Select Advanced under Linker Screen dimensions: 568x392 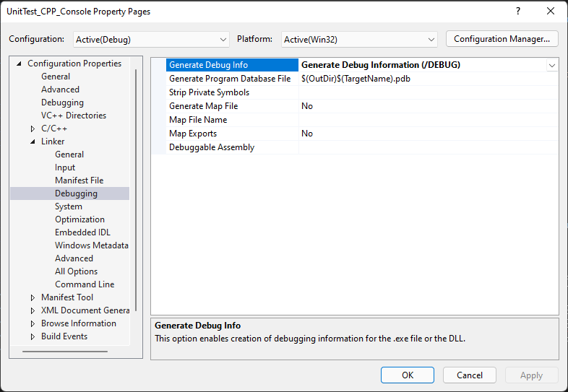(x=74, y=258)
